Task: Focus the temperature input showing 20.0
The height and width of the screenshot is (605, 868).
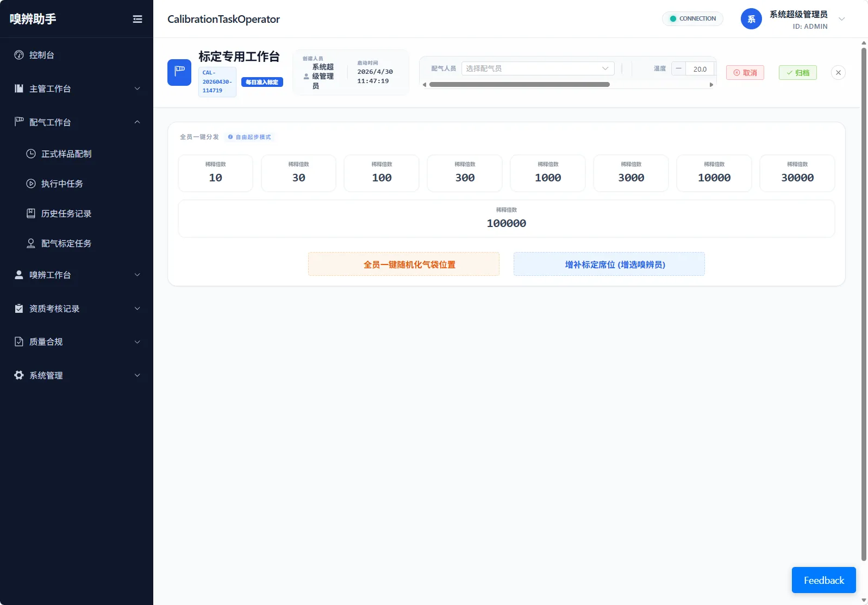Action: (x=700, y=69)
